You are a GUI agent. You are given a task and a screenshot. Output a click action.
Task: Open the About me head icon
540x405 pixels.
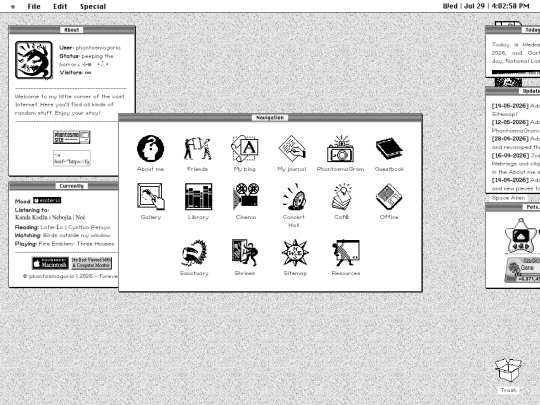150,148
